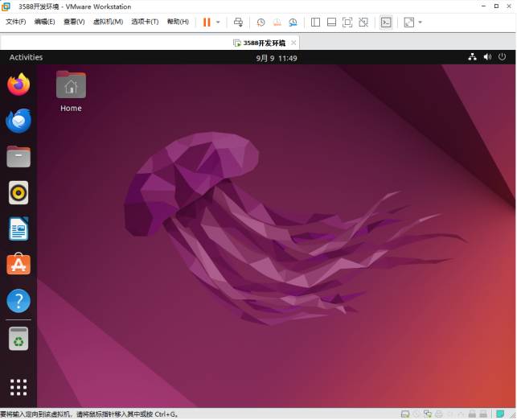517x420 pixels.
Task: Toggle the VMware console view button
Action: pyautogui.click(x=386, y=23)
